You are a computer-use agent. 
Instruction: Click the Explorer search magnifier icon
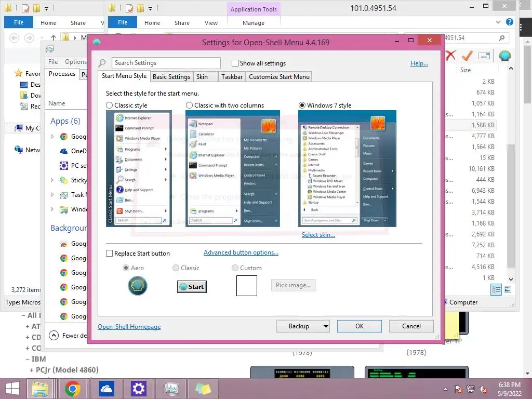pyautogui.click(x=502, y=38)
